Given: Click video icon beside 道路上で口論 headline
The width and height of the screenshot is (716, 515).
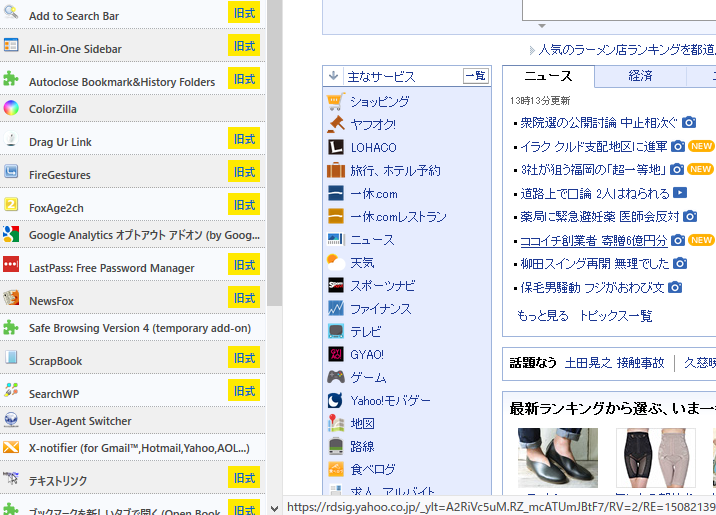Looking at the screenshot, I should 680,193.
